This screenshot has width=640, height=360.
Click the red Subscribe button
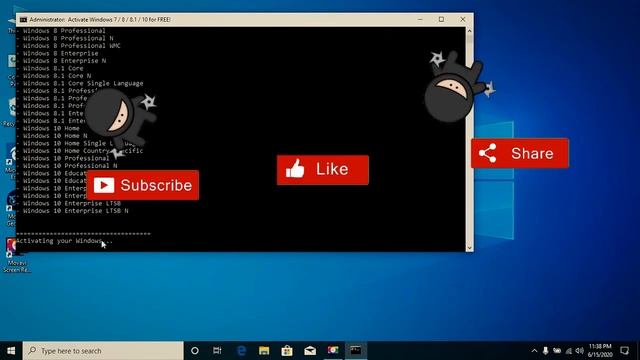point(143,185)
